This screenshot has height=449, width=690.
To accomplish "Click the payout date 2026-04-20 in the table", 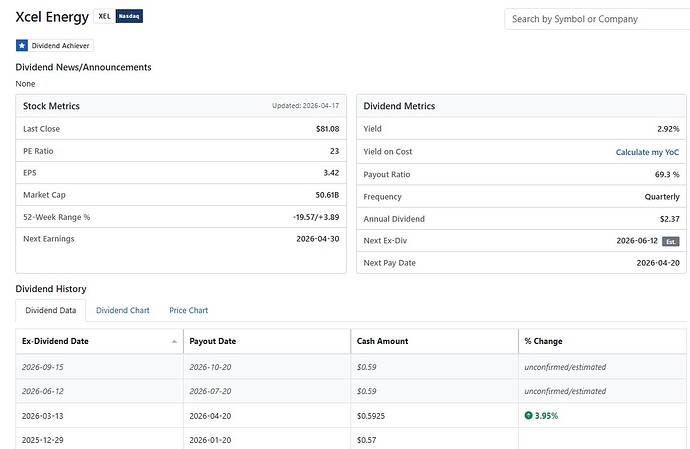I will [210, 416].
